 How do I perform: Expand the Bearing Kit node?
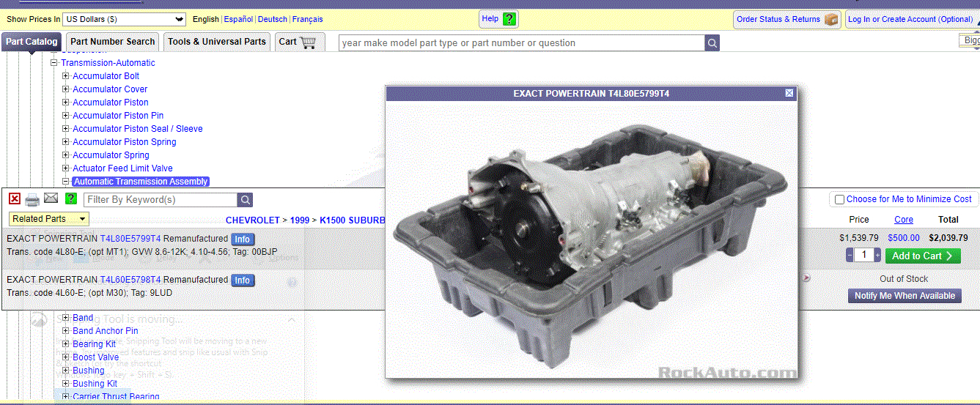65,344
